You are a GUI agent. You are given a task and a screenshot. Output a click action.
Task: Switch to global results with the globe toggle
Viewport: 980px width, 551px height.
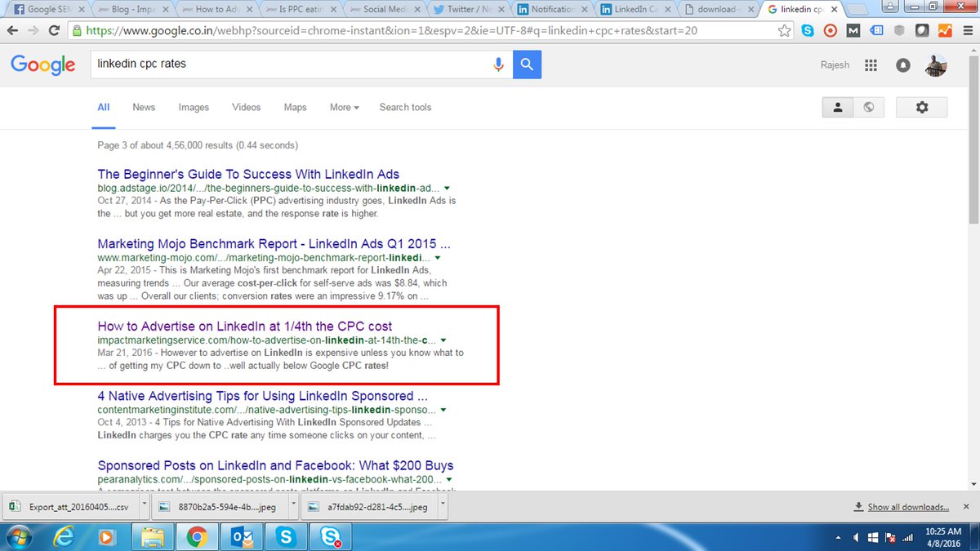[868, 107]
